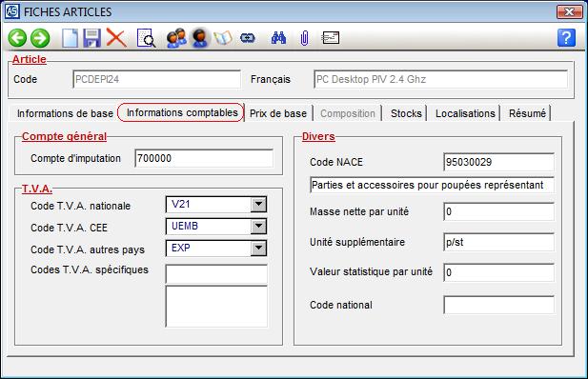
Task: Click the NACE description text field
Action: coord(432,185)
